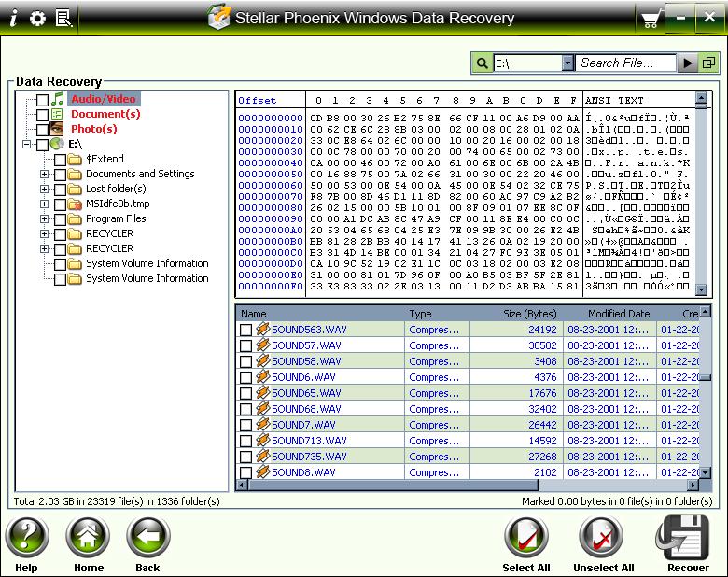
Task: Sort files by Modified Date column
Action: tap(619, 314)
